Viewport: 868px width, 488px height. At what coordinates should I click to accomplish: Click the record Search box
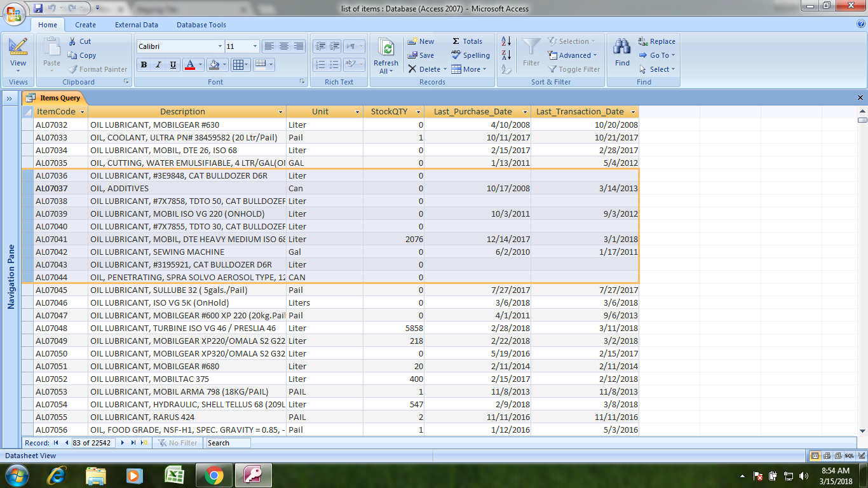click(x=228, y=443)
